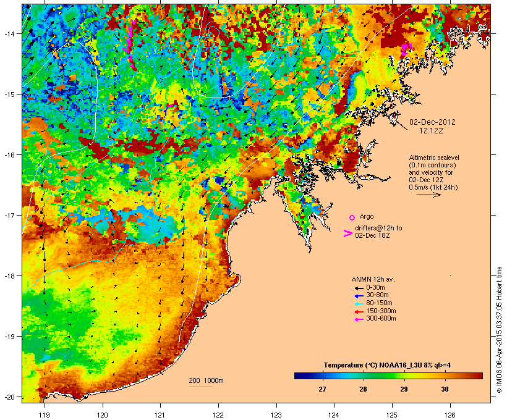Click the magenta Argo circle legend marker

352,217
